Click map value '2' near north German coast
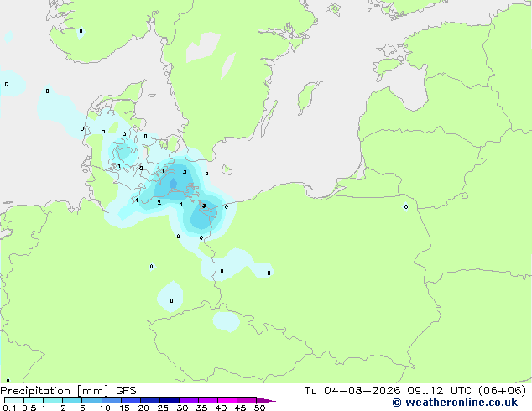 coord(159,203)
